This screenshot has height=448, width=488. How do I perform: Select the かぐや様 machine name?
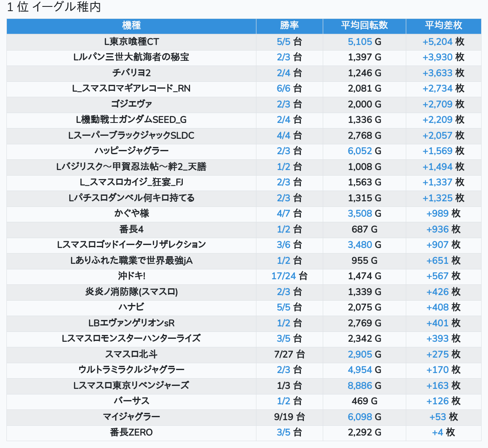[131, 214]
